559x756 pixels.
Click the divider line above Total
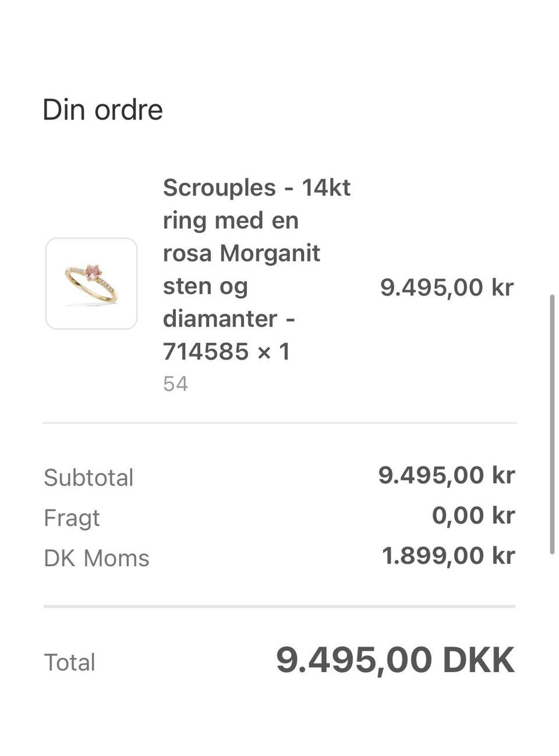[x=279, y=606]
